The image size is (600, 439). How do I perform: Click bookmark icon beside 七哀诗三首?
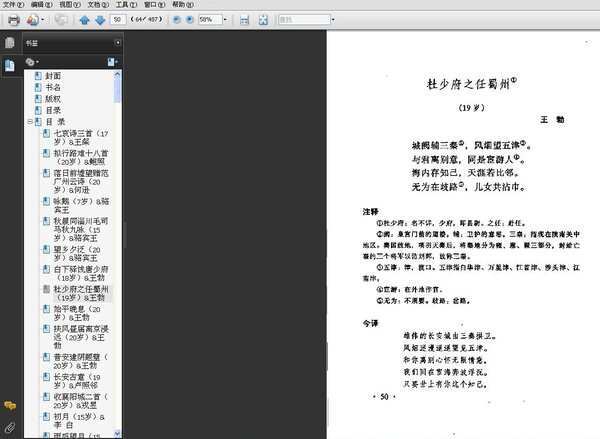point(46,134)
